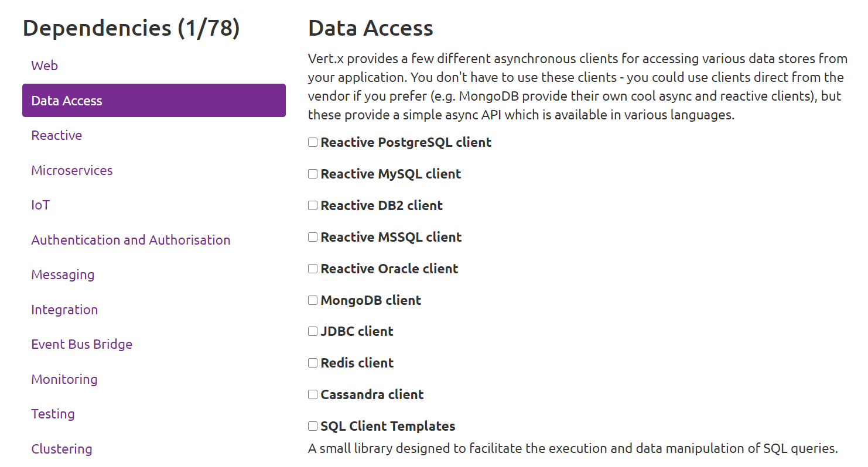Check the SQL Client Templates checkbox

point(313,426)
